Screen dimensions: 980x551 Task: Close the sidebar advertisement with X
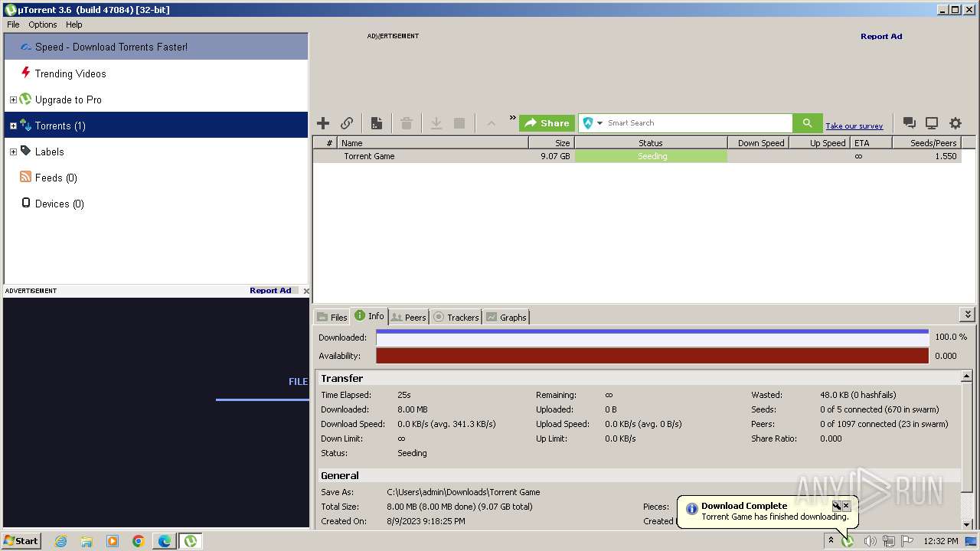click(306, 291)
